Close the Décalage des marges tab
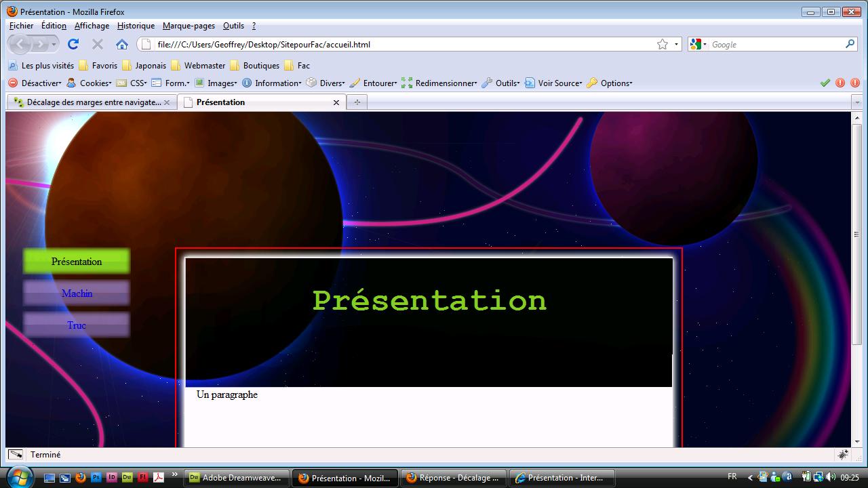 point(167,102)
